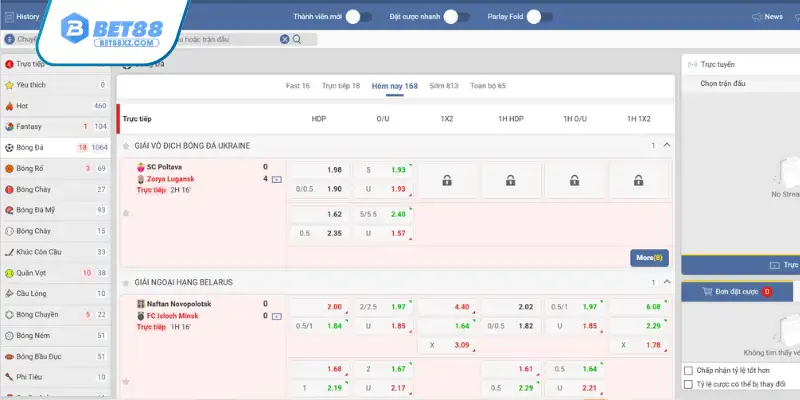
Task: Click the More(8) button
Action: pyautogui.click(x=649, y=257)
